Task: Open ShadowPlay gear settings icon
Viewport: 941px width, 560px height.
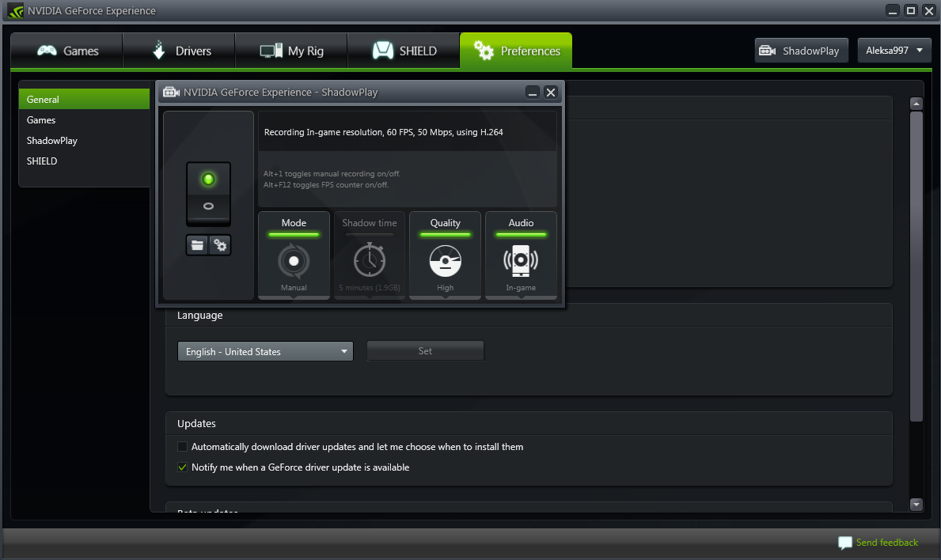Action: [220, 245]
